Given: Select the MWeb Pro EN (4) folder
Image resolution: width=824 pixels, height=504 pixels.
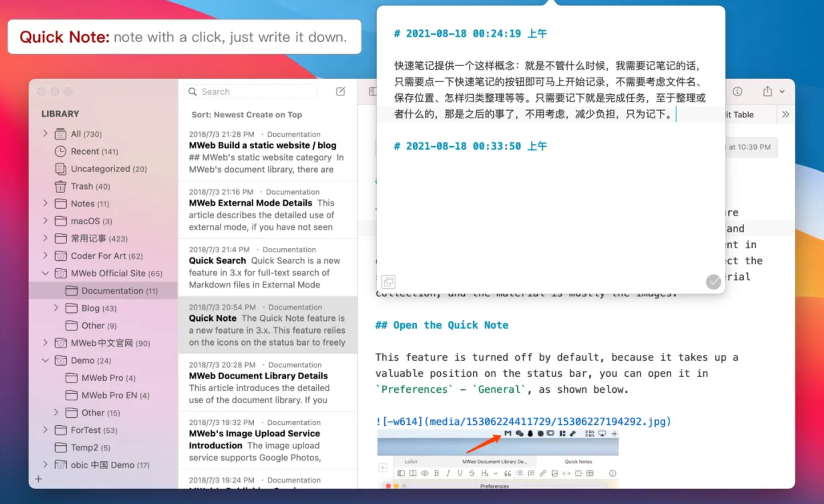Looking at the screenshot, I should tap(115, 395).
